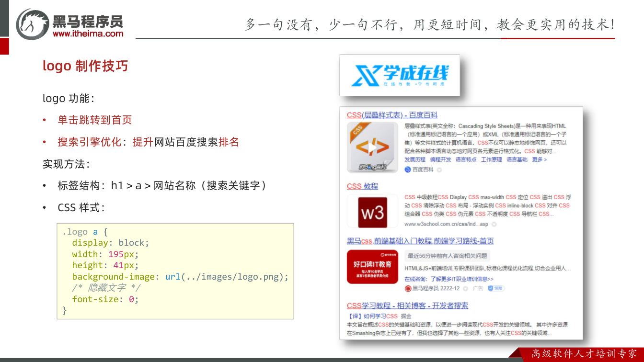The image size is (644, 362).
Task: Click the bullet 单击跳转到首页
Action: pyautogui.click(x=95, y=120)
